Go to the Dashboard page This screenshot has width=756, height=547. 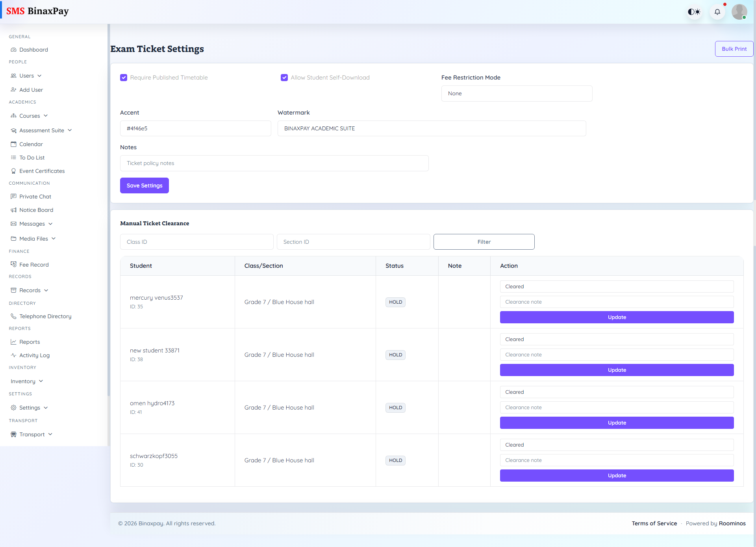33,50
